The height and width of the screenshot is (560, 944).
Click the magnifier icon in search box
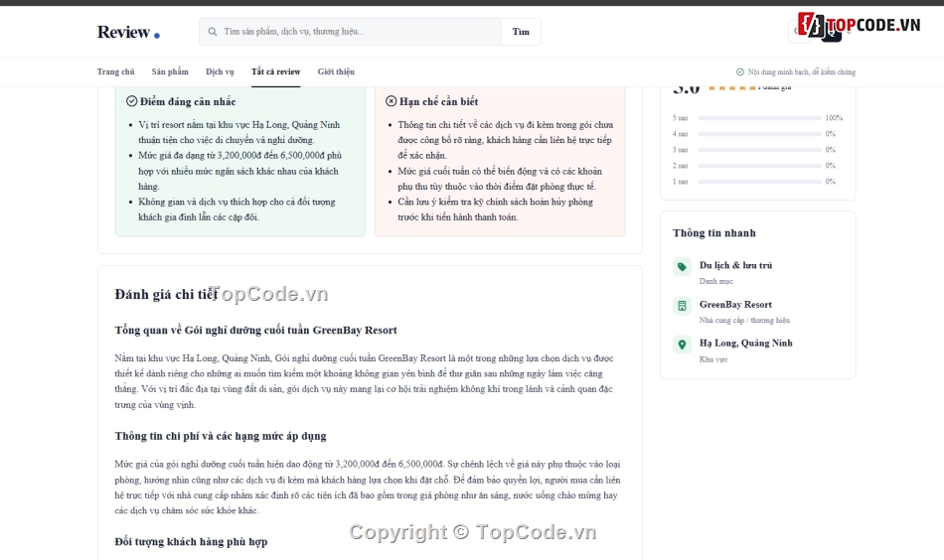tap(213, 32)
